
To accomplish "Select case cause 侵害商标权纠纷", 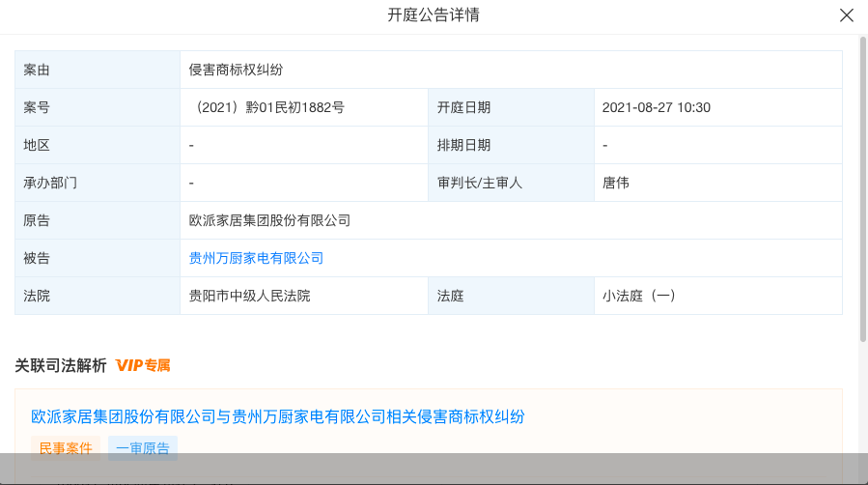I will click(x=236, y=70).
